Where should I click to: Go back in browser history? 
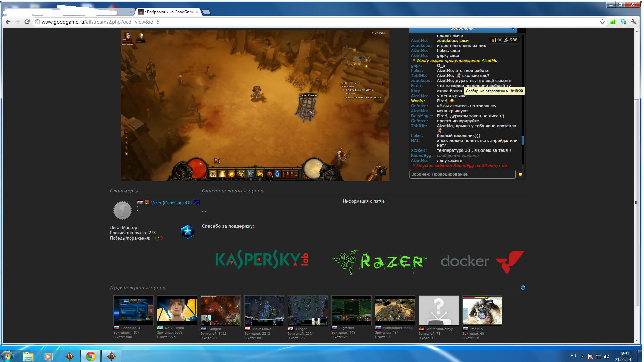pyautogui.click(x=8, y=22)
